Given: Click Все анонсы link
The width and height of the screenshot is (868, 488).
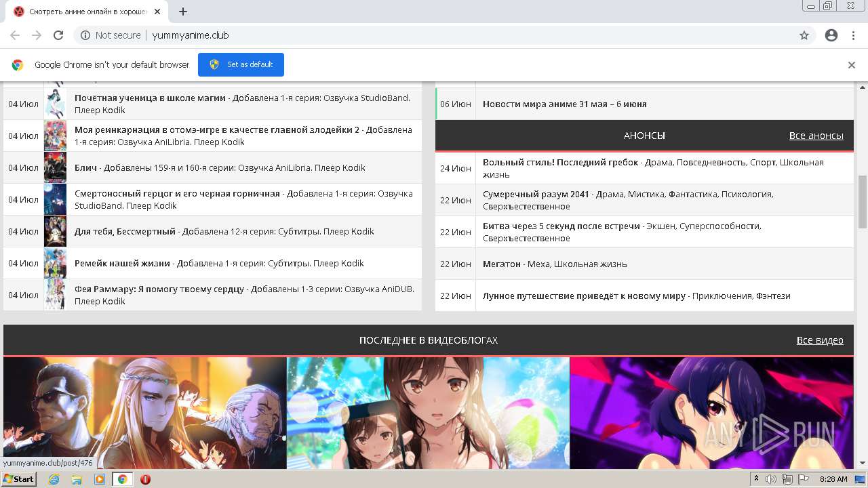Looking at the screenshot, I should (x=816, y=136).
